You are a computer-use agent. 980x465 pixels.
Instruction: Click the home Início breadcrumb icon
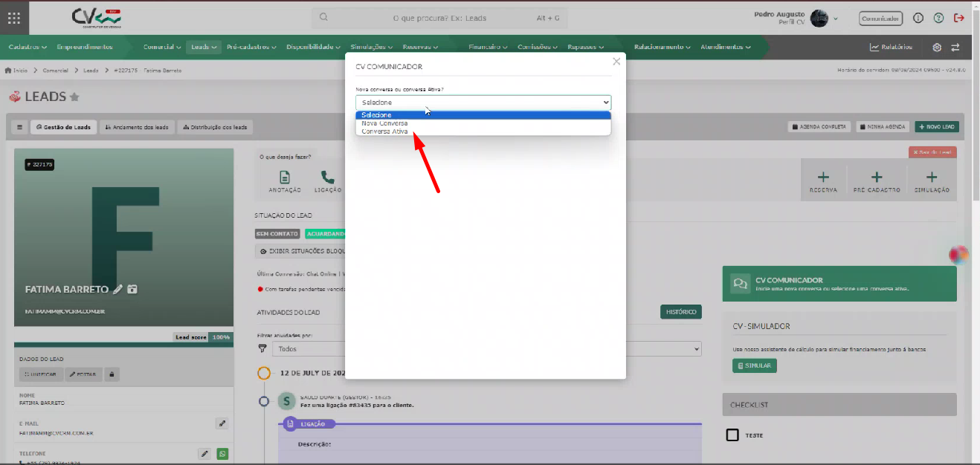point(8,71)
